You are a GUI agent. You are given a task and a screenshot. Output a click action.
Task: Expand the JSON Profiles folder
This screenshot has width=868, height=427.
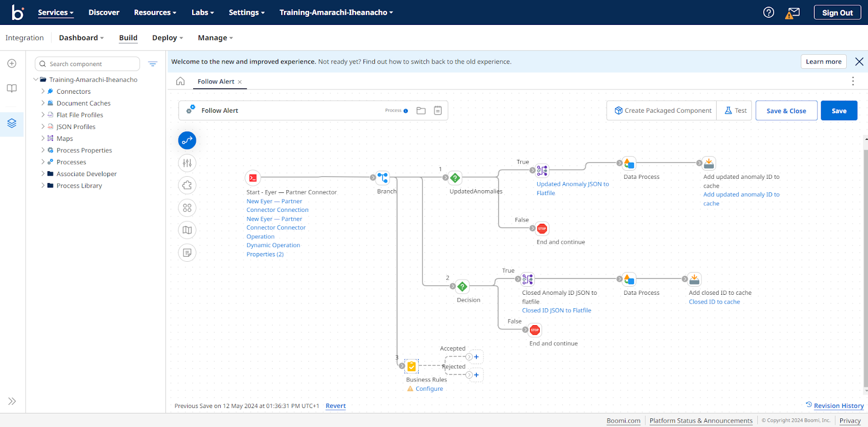[x=43, y=126]
